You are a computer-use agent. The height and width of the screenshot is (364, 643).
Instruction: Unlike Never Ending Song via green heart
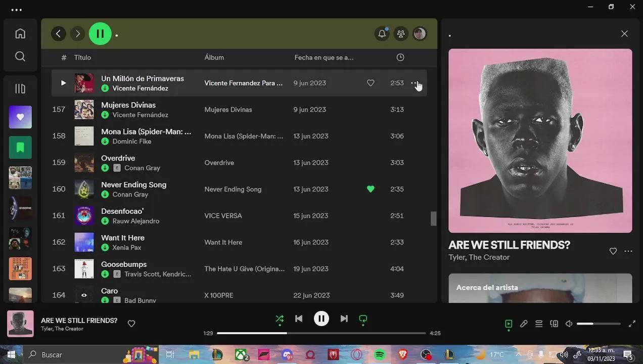371,189
